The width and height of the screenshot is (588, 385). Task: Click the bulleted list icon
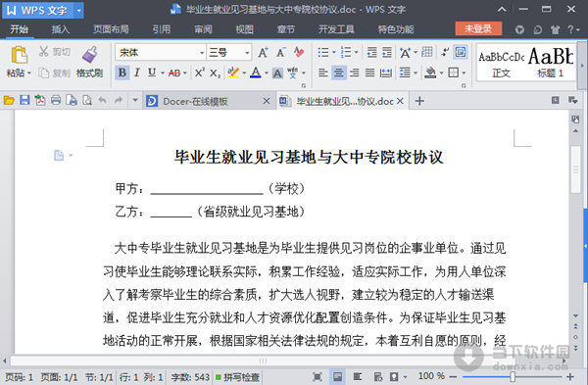322,52
